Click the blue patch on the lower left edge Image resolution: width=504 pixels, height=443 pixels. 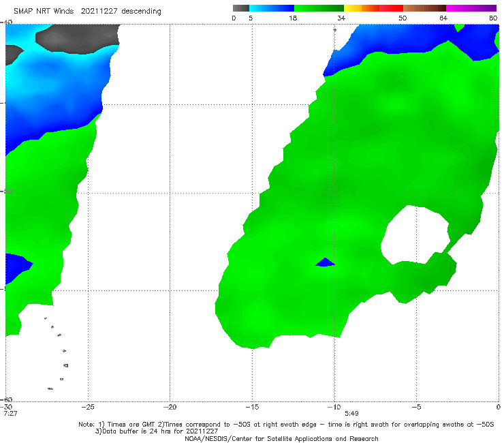point(17,269)
